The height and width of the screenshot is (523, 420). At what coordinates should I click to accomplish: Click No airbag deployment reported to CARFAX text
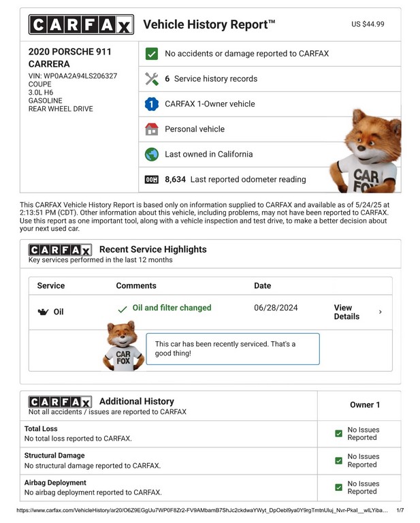point(93,492)
